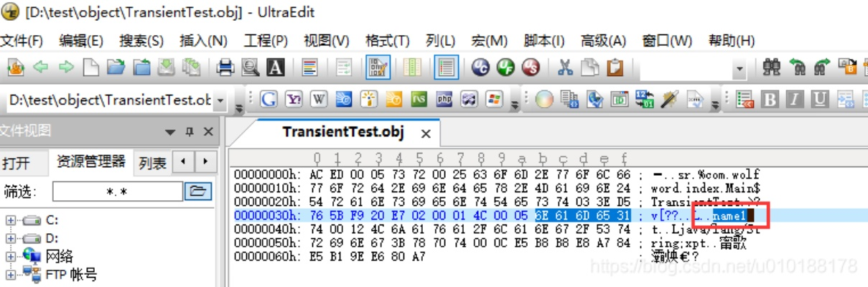Screen dimensions: 868x287
Task: Switch to the 资源管理器 panel tab
Action: (91, 161)
